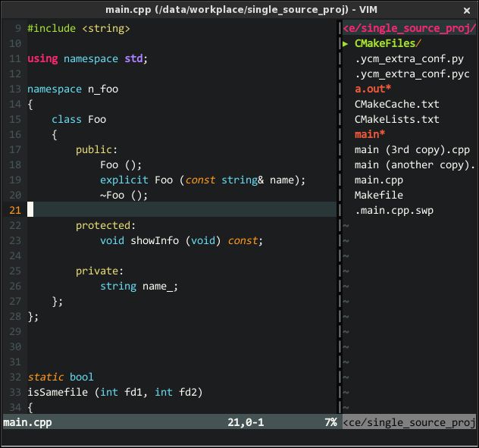Open main (another copy) file entry
Image resolution: width=479 pixels, height=448 pixels.
415,165
